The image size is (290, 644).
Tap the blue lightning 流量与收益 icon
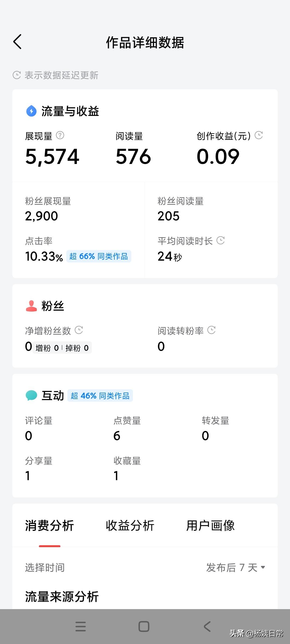tap(31, 111)
